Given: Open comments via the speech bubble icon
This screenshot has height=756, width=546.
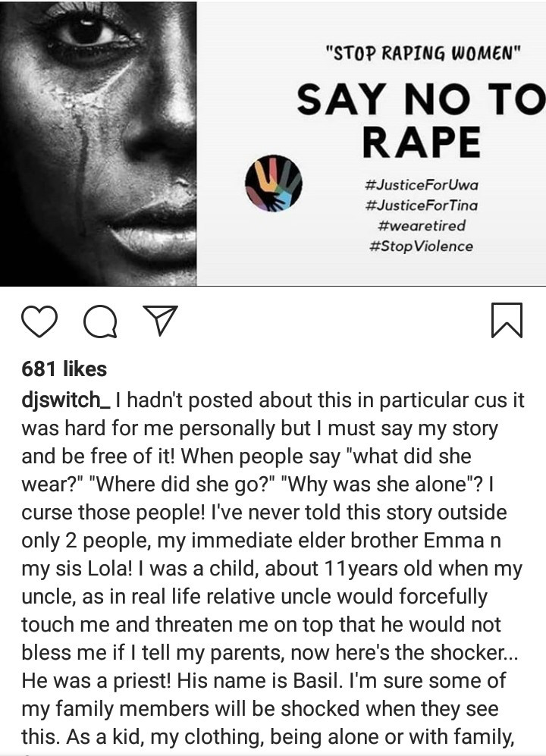Looking at the screenshot, I should tap(100, 322).
